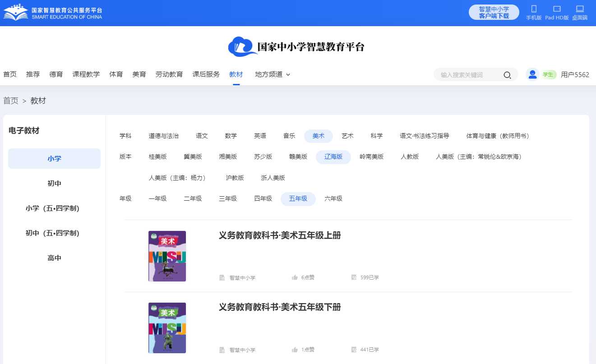Image resolution: width=596 pixels, height=364 pixels.
Task: Select edition 岭南美版
Action: (372, 157)
